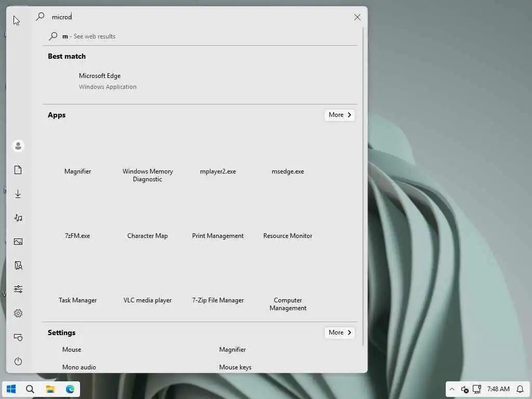The height and width of the screenshot is (399, 532).
Task: Click the taskbar Search magnifier icon
Action: [30, 389]
